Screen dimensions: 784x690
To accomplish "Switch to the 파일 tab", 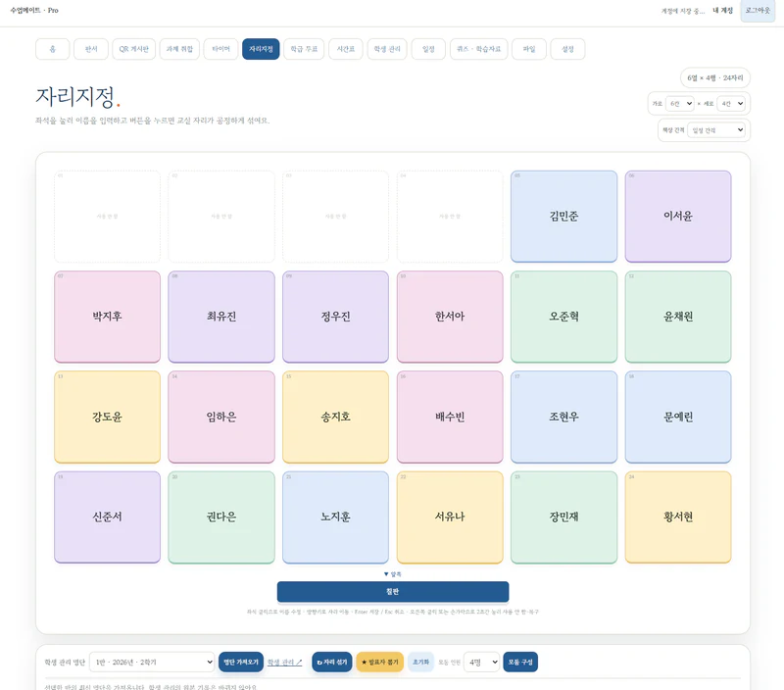I will tap(529, 49).
